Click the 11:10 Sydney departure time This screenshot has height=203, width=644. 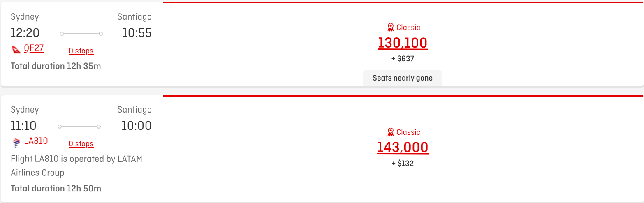(x=23, y=126)
